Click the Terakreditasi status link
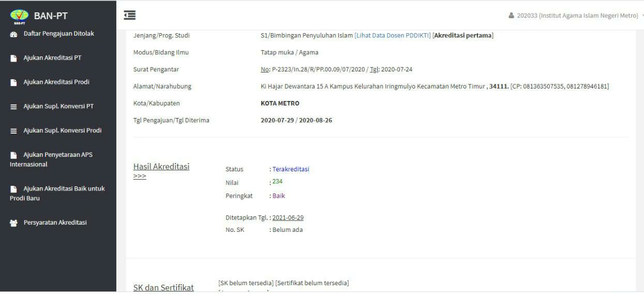 pos(291,169)
